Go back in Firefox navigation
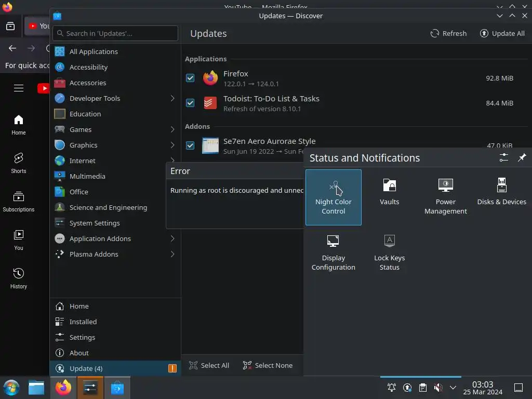 (12, 48)
